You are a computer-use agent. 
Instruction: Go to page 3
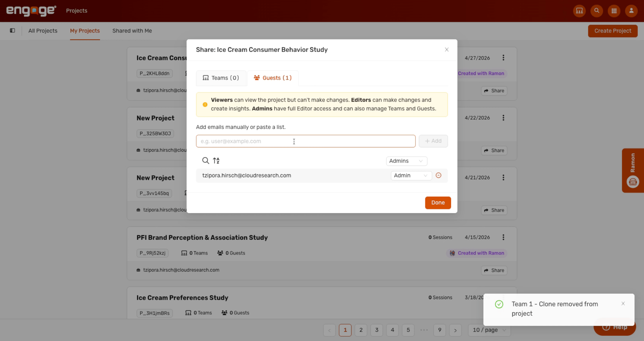(377, 330)
